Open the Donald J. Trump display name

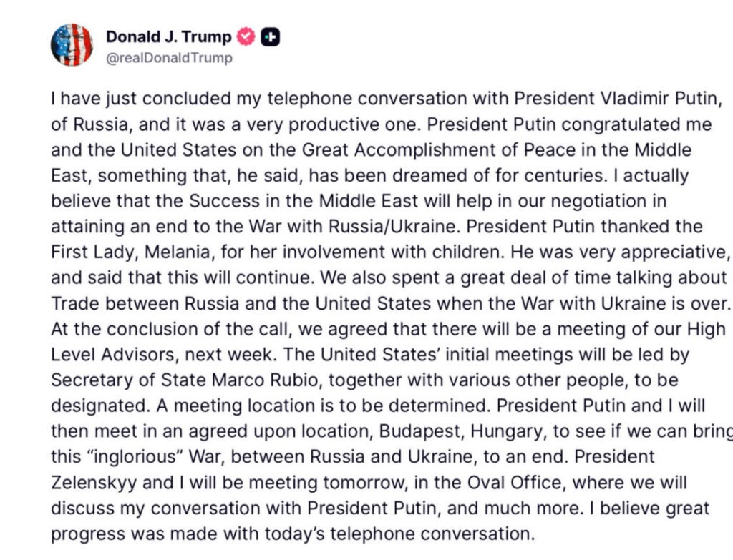[x=168, y=36]
